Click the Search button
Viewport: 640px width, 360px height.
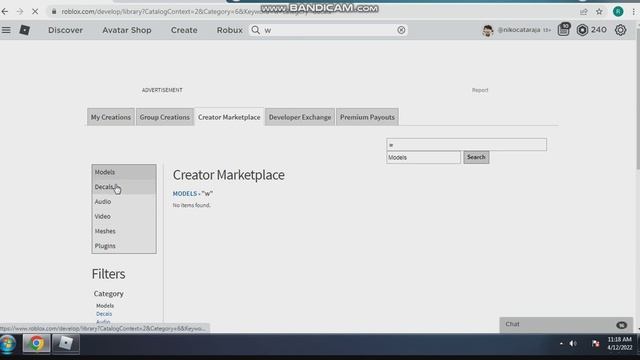[476, 157]
